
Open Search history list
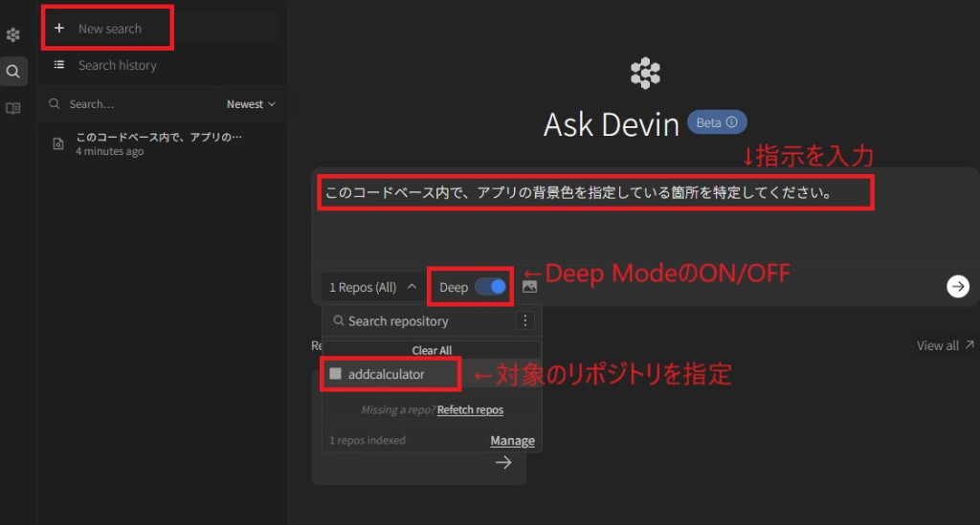tap(117, 65)
